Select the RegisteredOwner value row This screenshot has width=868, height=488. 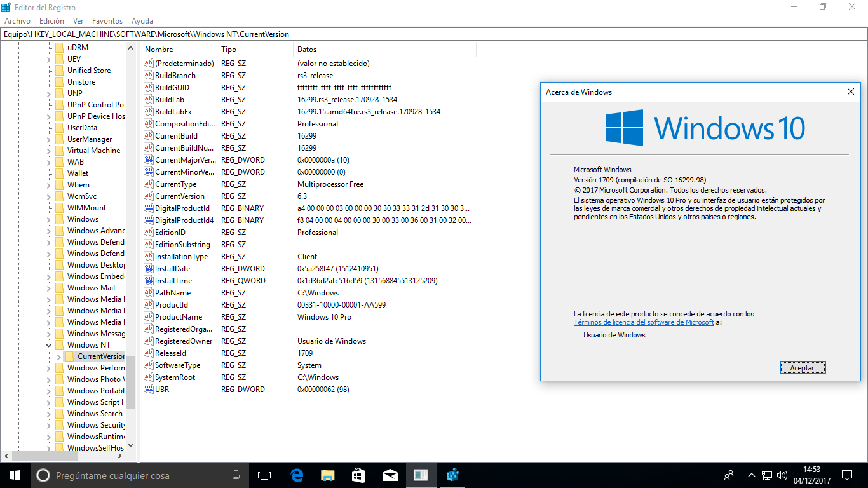click(308, 341)
